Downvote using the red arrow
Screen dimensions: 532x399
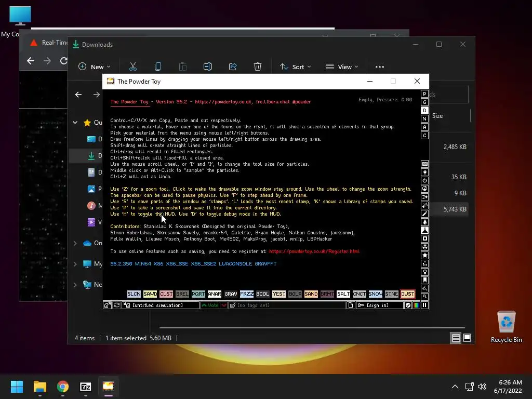pyautogui.click(x=224, y=305)
